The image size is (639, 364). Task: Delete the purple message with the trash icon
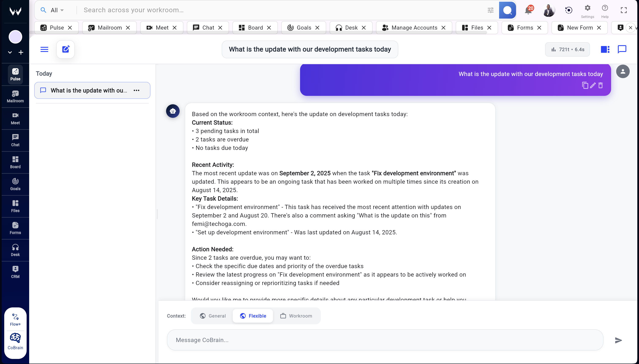click(601, 86)
